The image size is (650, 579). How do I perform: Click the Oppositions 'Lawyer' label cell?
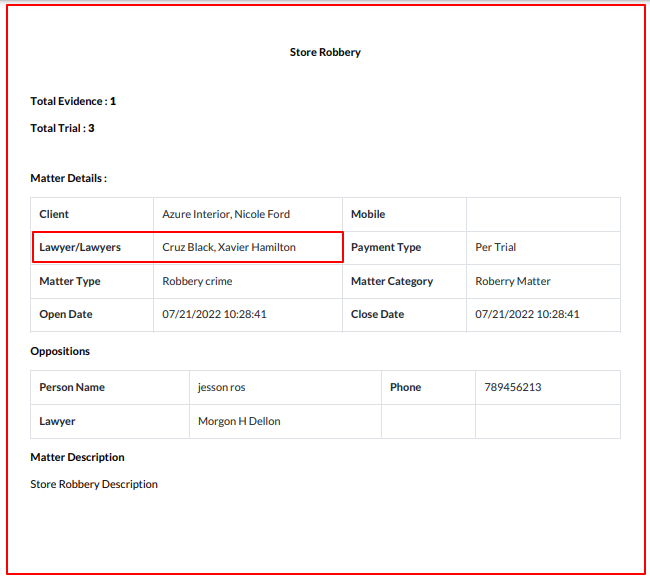110,422
